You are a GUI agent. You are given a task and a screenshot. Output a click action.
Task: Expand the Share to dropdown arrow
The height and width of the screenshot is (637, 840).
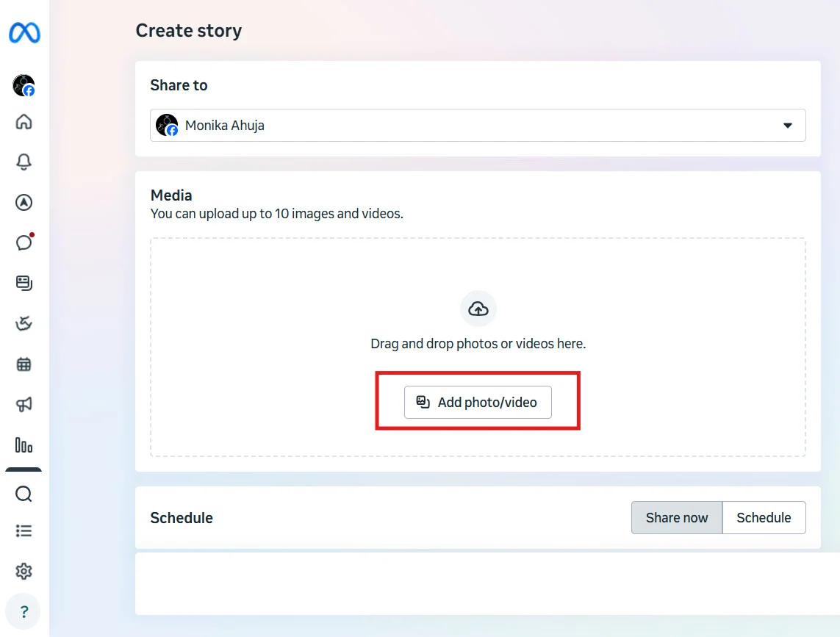[788, 126]
